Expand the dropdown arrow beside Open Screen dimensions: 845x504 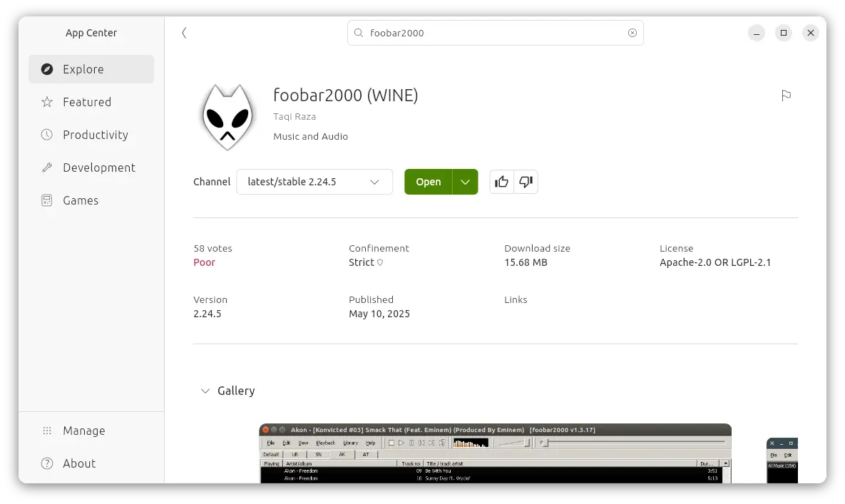pos(465,182)
